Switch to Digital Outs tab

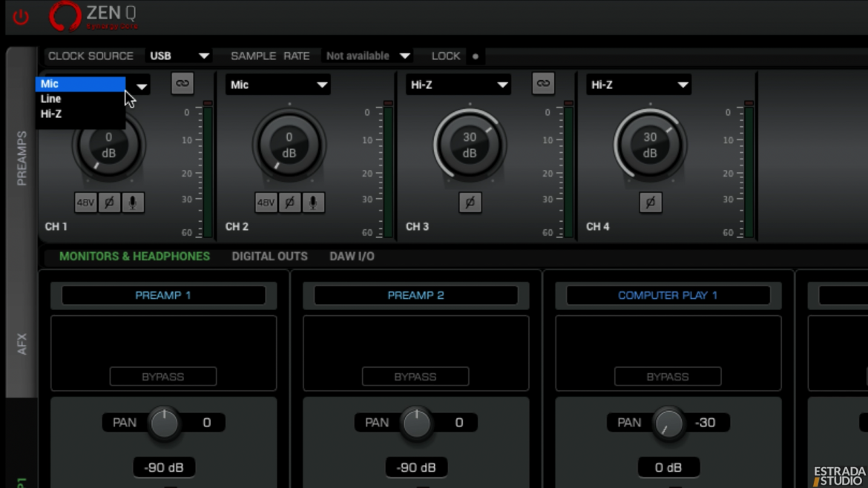pos(269,256)
